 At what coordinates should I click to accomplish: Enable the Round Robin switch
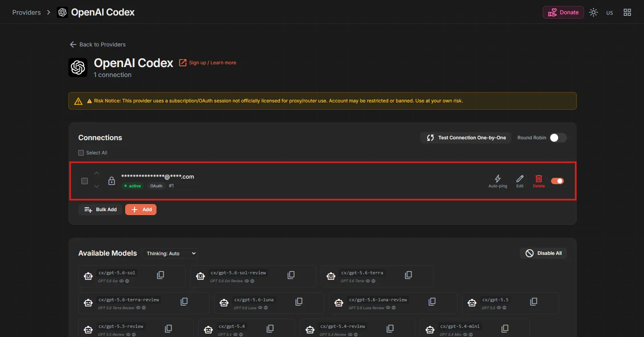[x=558, y=138]
